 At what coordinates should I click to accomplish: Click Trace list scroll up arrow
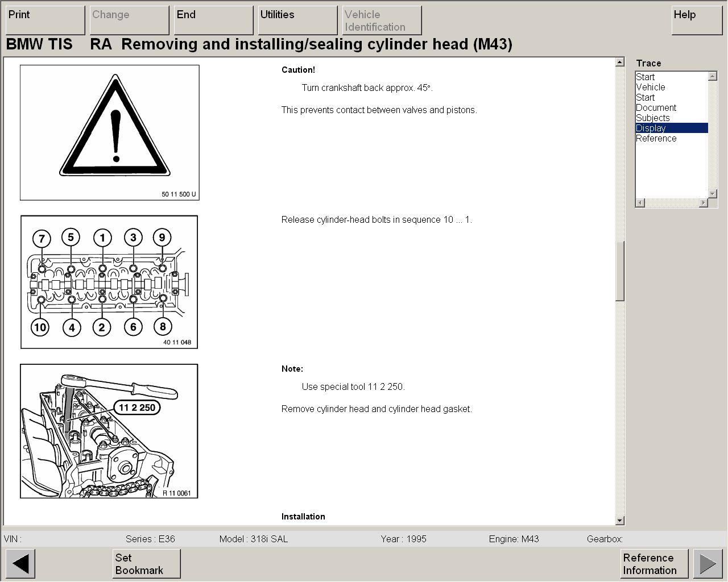[x=713, y=76]
